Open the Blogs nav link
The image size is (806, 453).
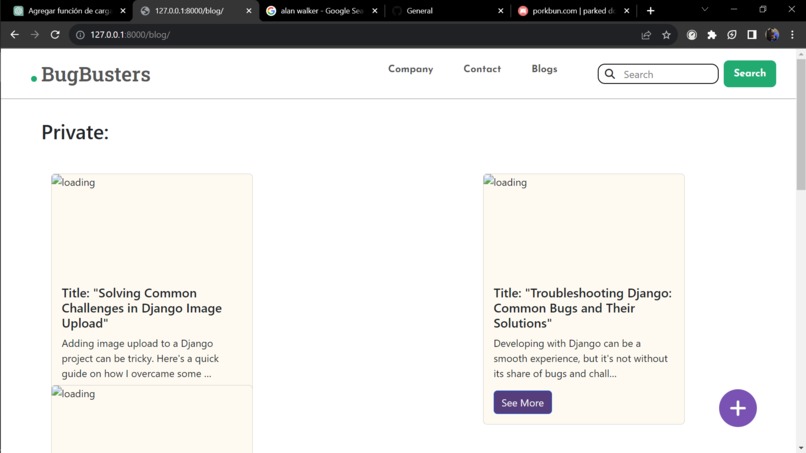[544, 69]
